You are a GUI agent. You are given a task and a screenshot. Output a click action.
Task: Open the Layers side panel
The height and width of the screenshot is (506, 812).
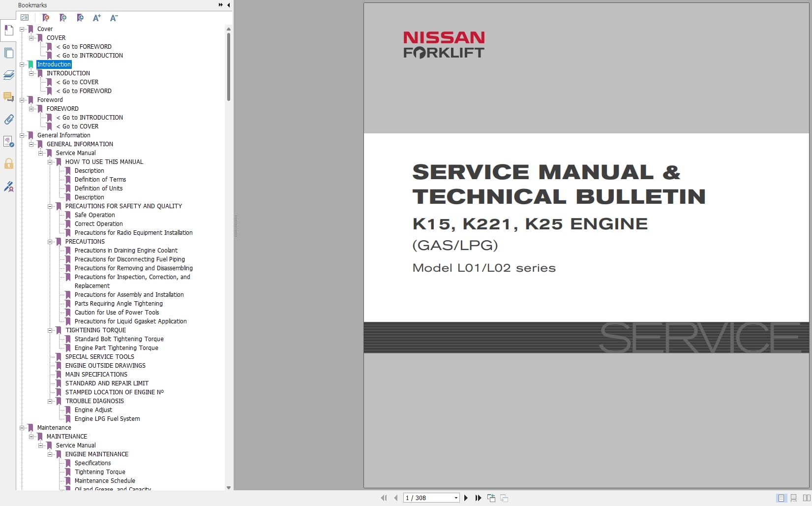tap(8, 75)
